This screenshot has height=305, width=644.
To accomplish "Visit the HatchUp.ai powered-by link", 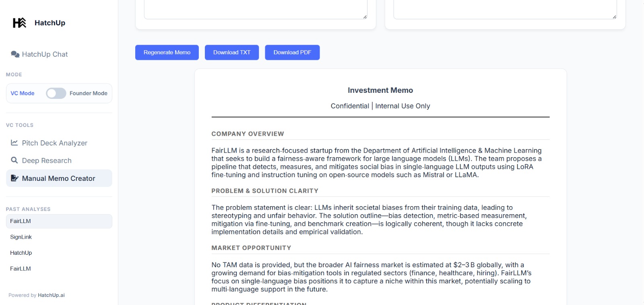I will click(x=51, y=295).
